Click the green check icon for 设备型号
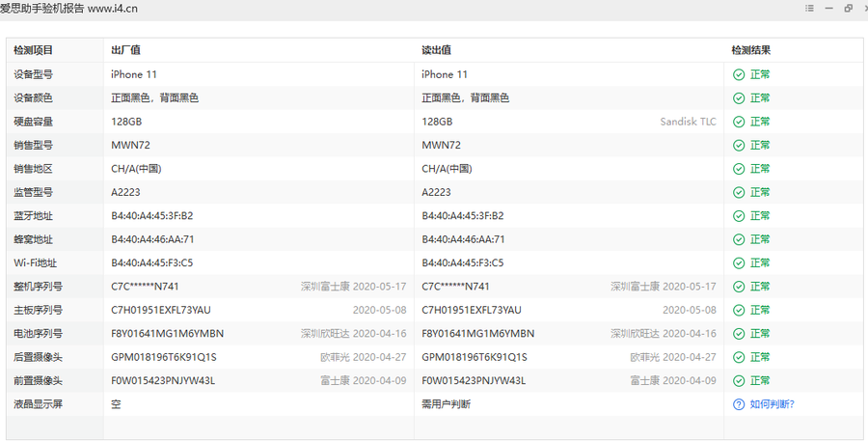This screenshot has height=441, width=868. (x=739, y=74)
